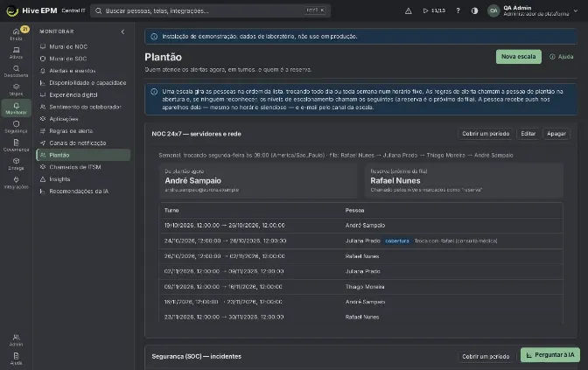
Task: Click the cobertura badge on Juliana Prado row
Action: point(396,241)
